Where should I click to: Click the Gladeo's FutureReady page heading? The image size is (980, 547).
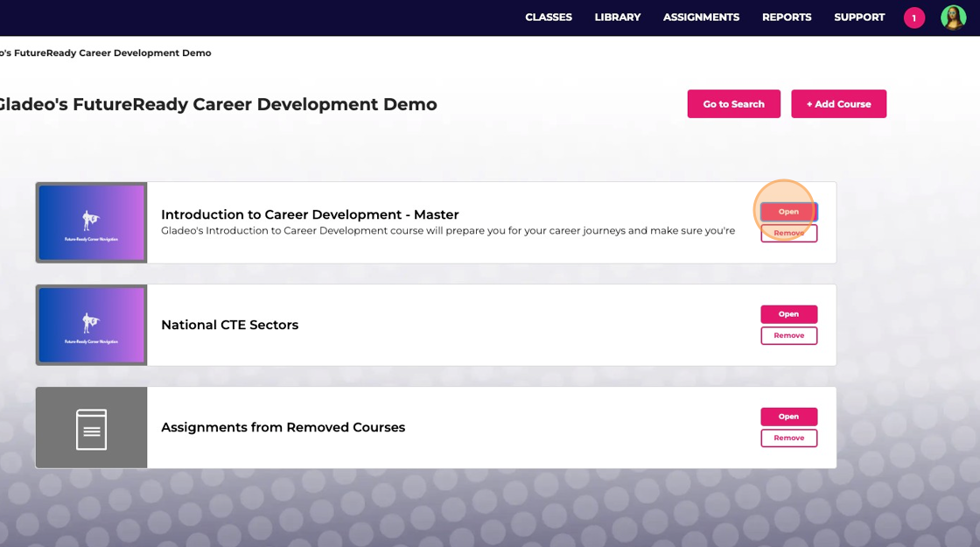coord(218,104)
